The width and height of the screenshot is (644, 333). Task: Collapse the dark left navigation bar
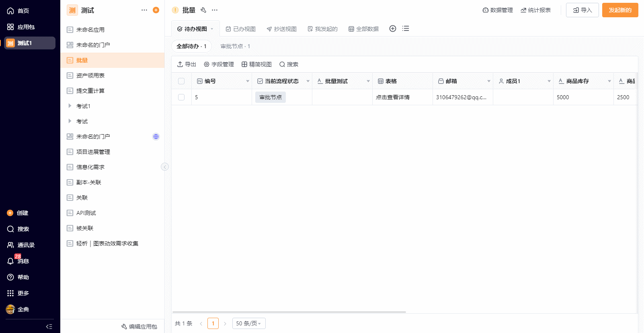pyautogui.click(x=49, y=327)
